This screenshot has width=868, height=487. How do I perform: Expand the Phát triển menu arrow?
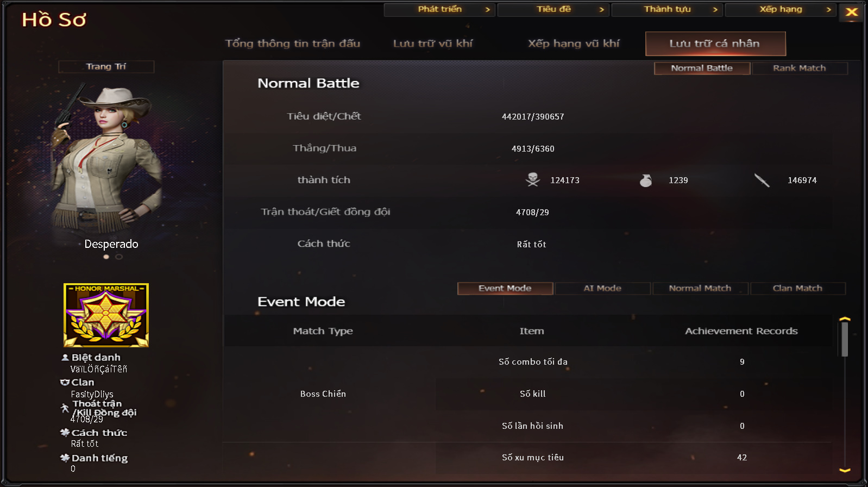coord(487,9)
